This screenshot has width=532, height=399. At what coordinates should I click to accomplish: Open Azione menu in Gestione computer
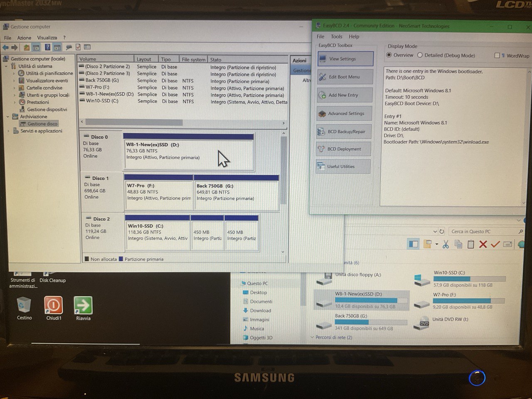click(24, 38)
